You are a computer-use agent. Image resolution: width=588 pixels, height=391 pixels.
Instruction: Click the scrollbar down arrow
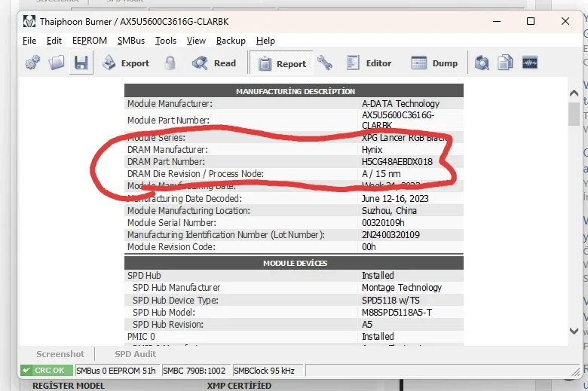pos(574,331)
